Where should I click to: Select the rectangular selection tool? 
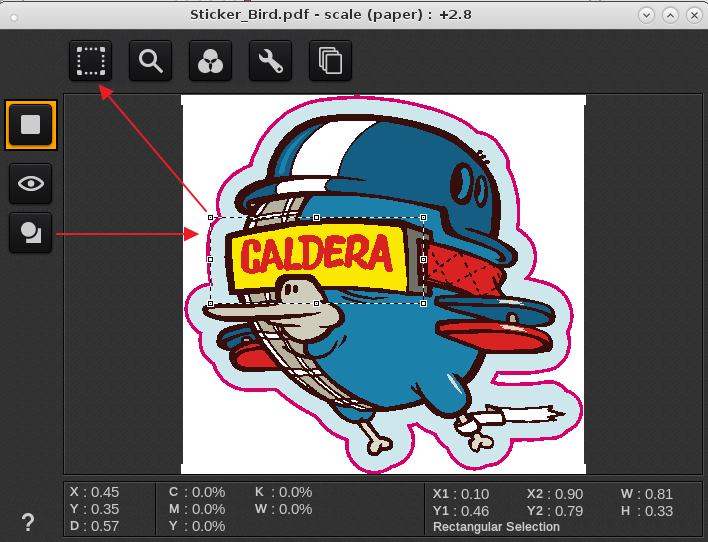pos(90,61)
